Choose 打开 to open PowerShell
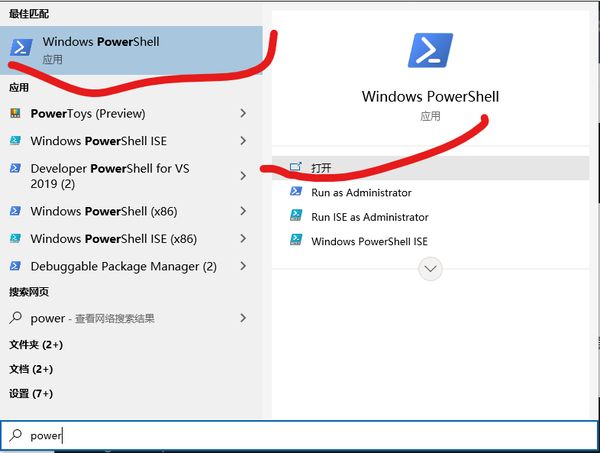 point(430,168)
